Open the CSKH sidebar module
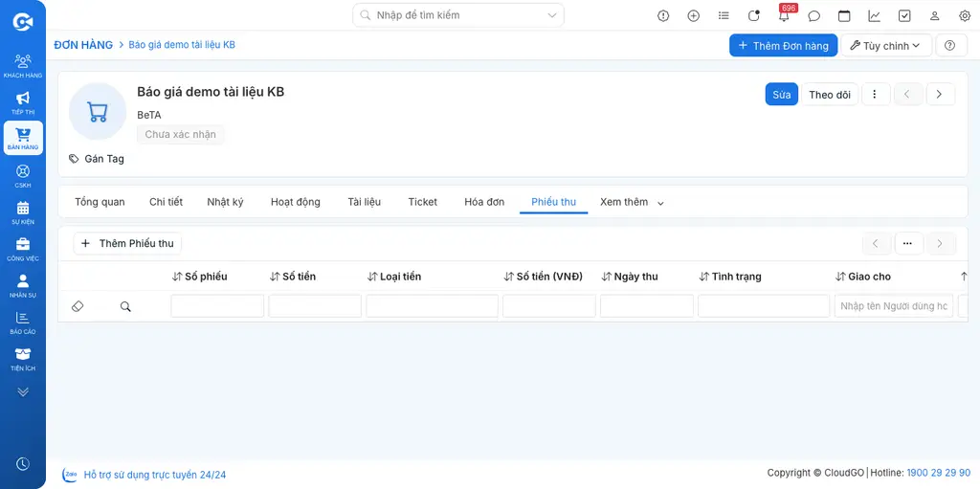The width and height of the screenshot is (980, 489). tap(23, 176)
